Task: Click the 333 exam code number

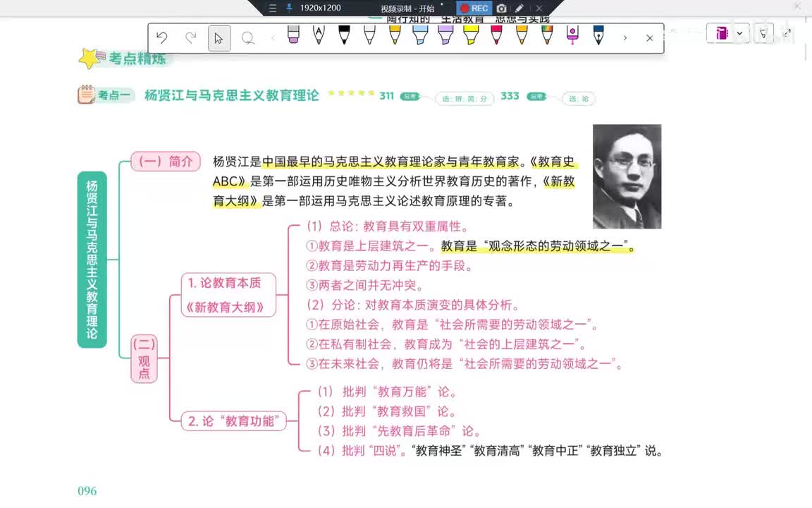Action: (x=510, y=96)
